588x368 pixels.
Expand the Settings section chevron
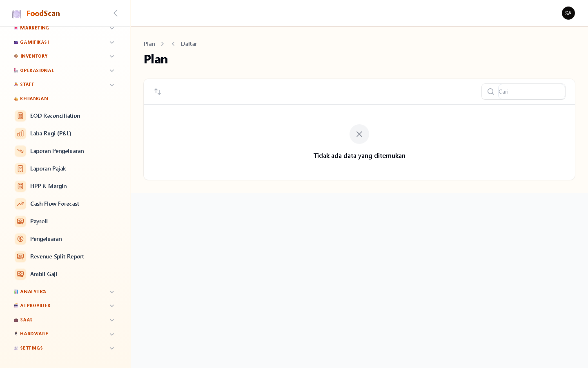point(112,348)
